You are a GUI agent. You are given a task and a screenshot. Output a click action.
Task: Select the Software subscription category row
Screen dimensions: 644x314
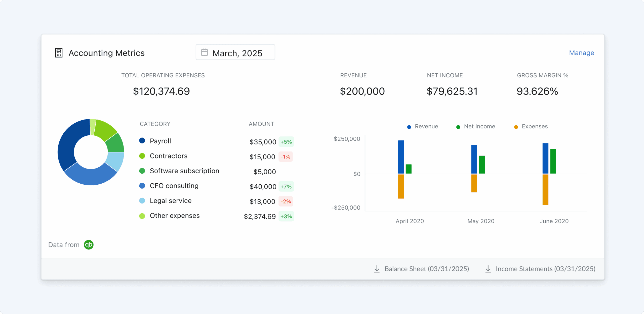click(184, 171)
